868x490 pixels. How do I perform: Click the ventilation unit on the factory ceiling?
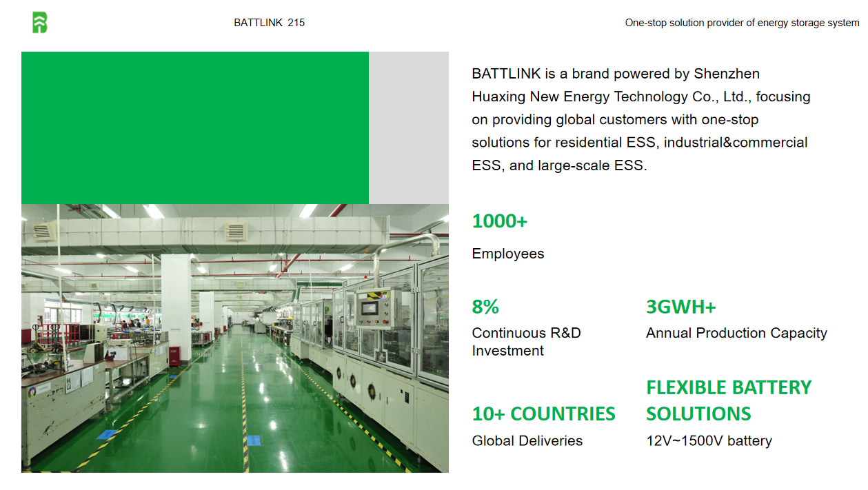click(235, 231)
